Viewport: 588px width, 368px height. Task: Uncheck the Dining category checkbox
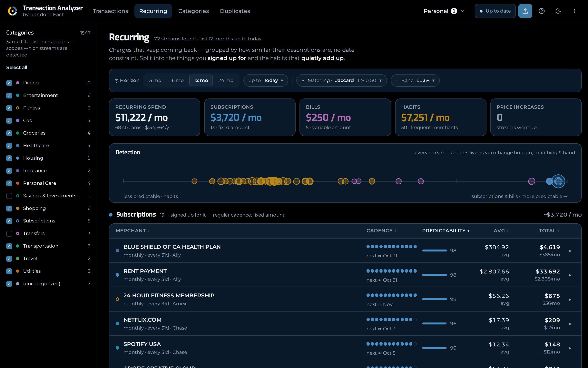[x=9, y=83]
